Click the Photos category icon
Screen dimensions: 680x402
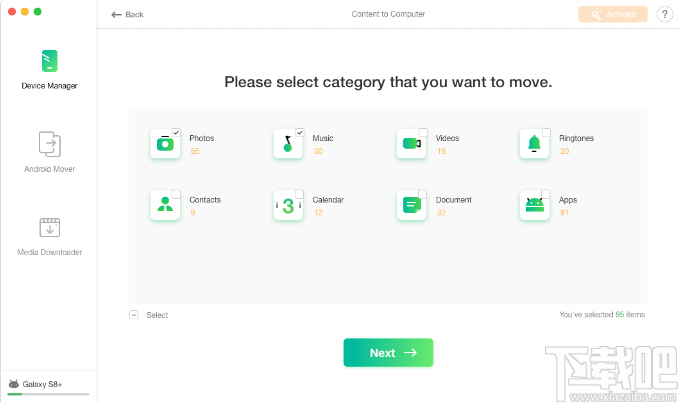(164, 144)
